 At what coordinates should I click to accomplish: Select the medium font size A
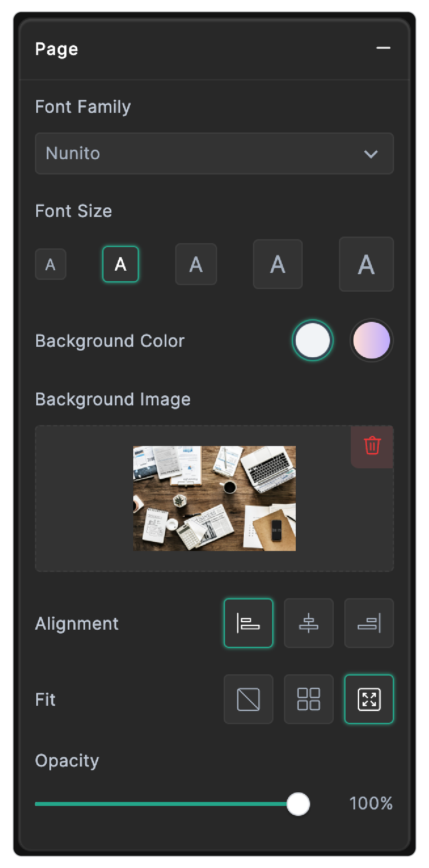tap(196, 264)
